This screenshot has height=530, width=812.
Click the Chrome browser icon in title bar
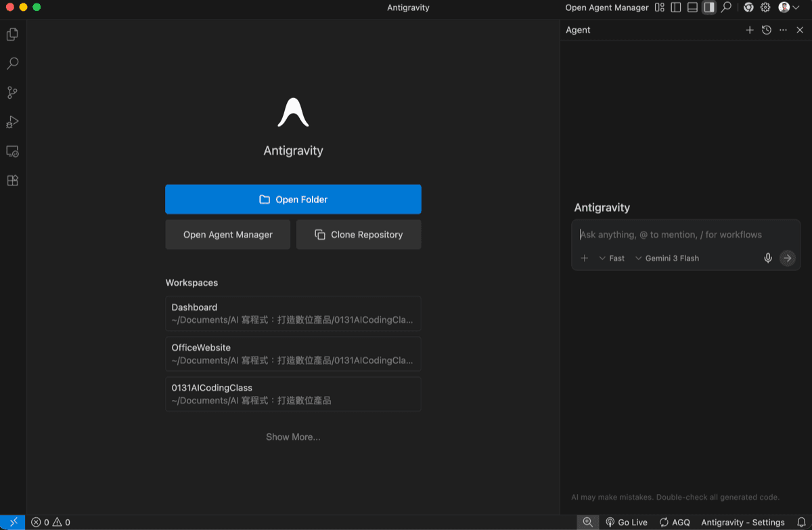click(748, 7)
